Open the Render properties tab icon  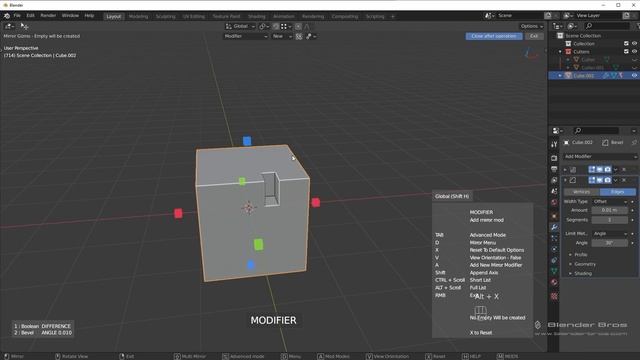pos(554,158)
